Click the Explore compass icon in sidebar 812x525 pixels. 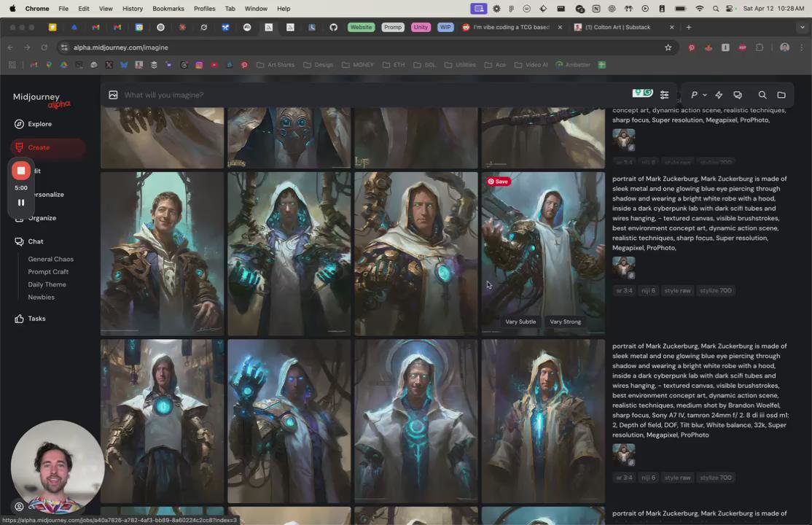(x=19, y=124)
